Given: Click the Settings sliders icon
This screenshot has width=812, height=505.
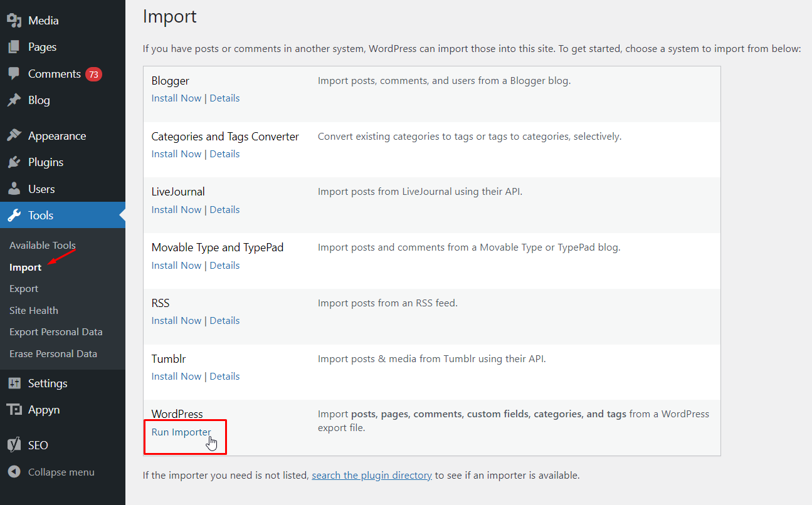Looking at the screenshot, I should point(14,383).
